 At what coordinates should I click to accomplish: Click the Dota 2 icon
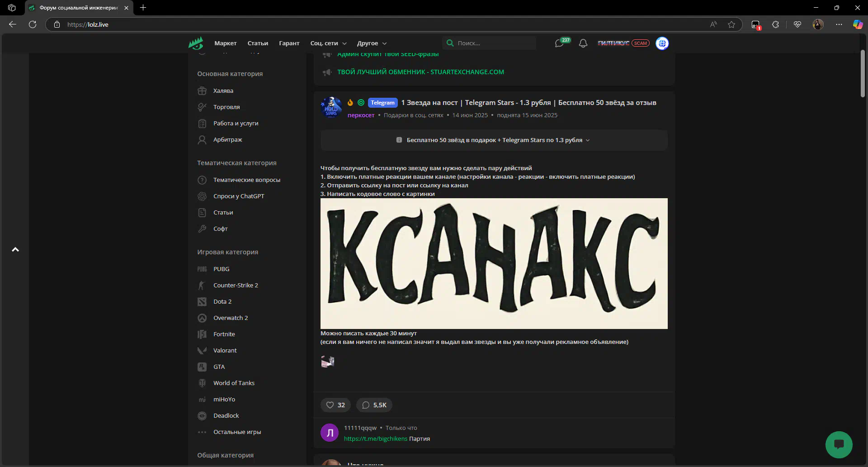(202, 301)
